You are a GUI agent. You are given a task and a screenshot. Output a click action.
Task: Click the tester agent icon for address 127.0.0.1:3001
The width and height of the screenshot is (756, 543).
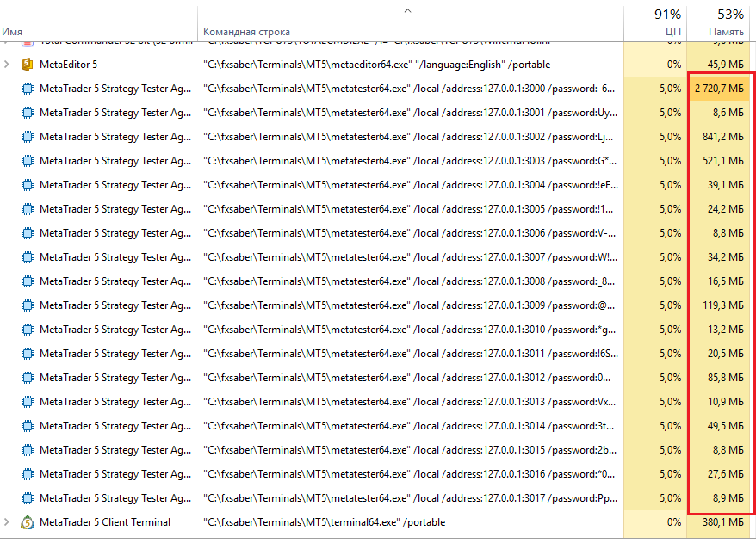click(28, 113)
